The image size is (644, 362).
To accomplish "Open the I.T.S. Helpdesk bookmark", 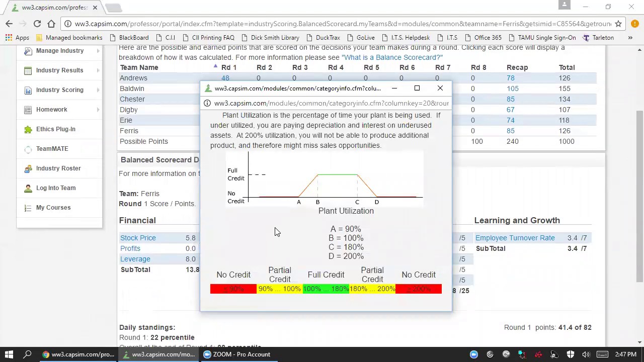I will point(406,38).
